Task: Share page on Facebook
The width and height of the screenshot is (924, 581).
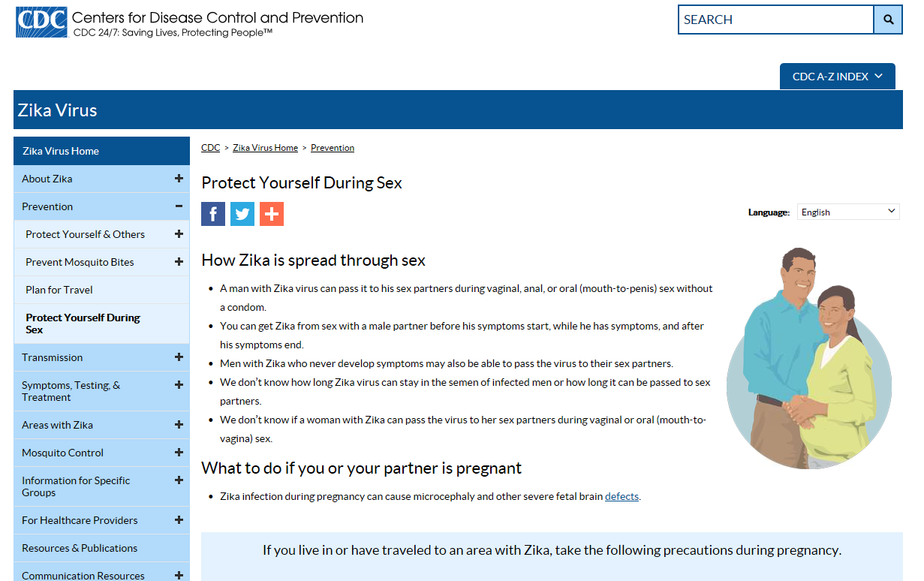Action: pos(213,214)
